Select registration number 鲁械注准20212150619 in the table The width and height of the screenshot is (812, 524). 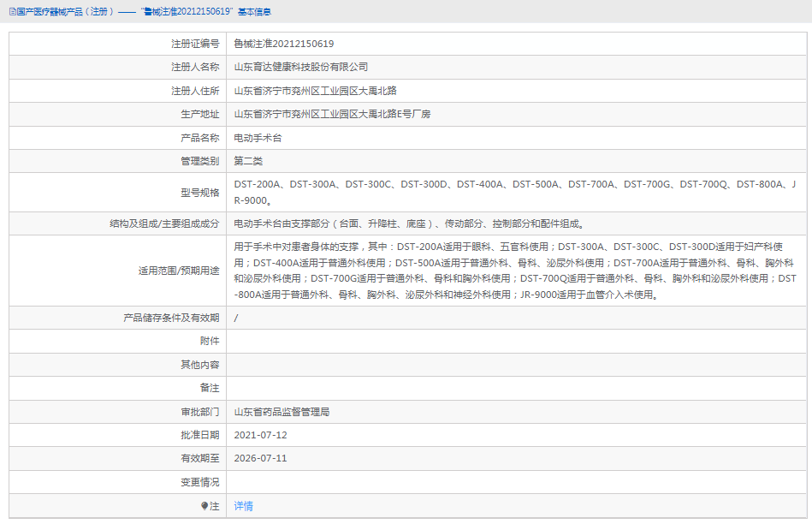(x=284, y=44)
